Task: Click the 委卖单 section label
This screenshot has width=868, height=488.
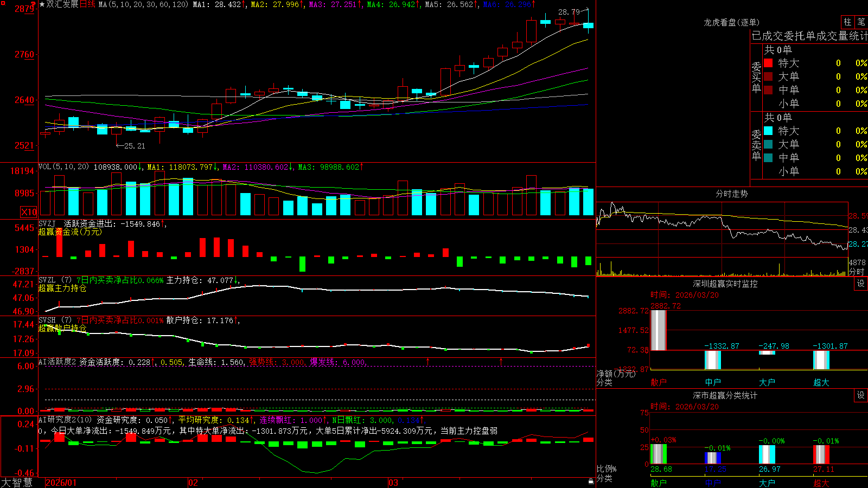Action: pyautogui.click(x=756, y=145)
